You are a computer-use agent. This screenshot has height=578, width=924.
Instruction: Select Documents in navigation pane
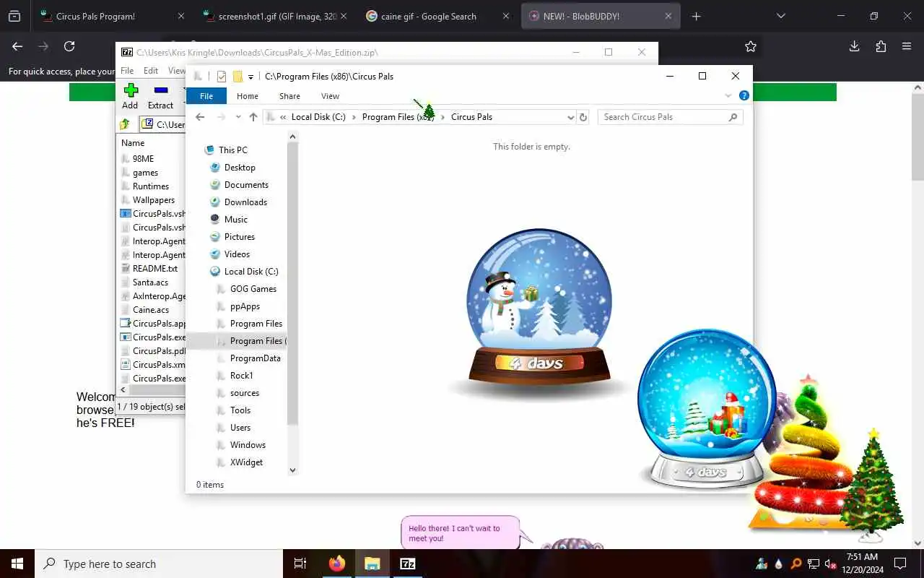[246, 185]
